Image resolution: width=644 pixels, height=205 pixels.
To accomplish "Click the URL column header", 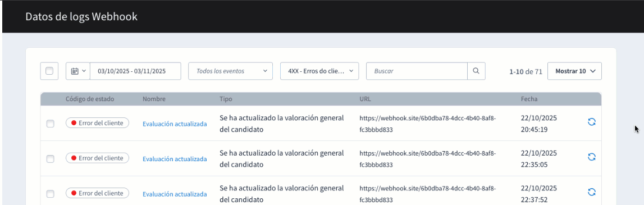I will 365,99.
